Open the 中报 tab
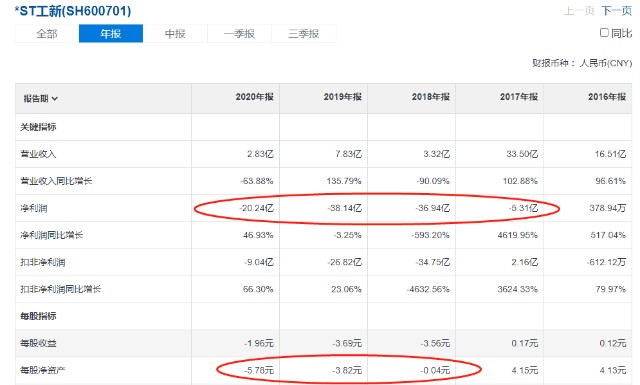 (175, 33)
